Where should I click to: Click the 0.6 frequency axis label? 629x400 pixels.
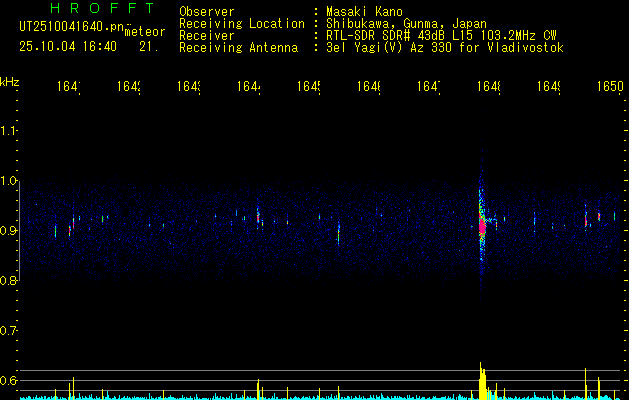pos(9,380)
